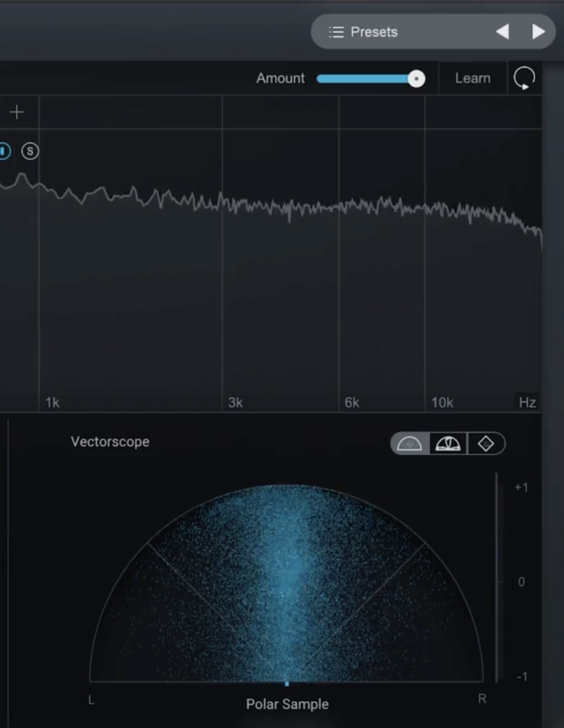Choose the Lissajous vectorscope display mode
The image size is (564, 728).
coord(486,444)
